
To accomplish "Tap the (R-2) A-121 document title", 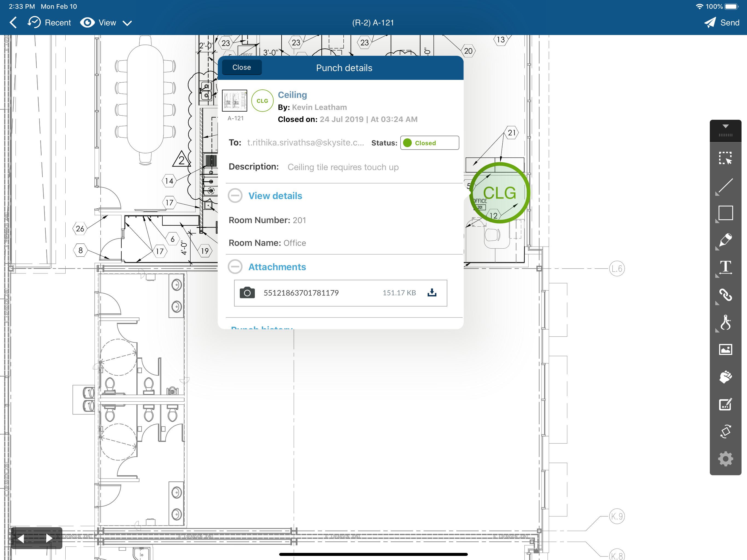I will tap(373, 23).
